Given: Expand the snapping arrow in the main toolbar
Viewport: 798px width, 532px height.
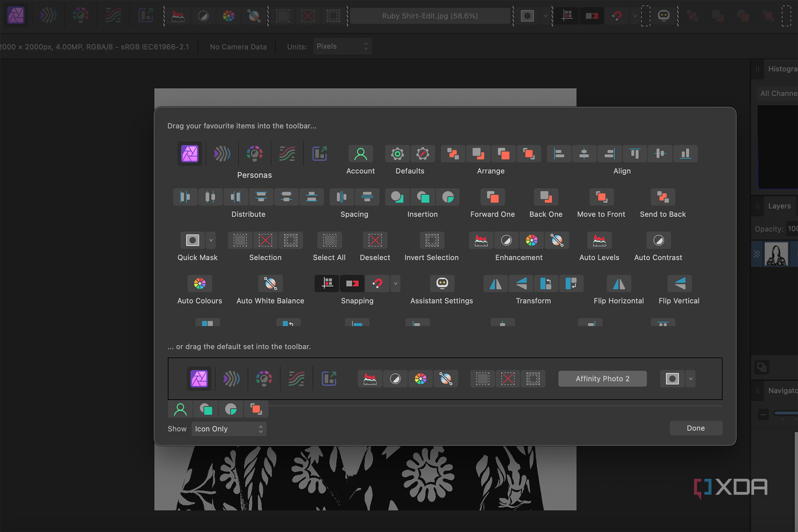Looking at the screenshot, I should (635, 16).
